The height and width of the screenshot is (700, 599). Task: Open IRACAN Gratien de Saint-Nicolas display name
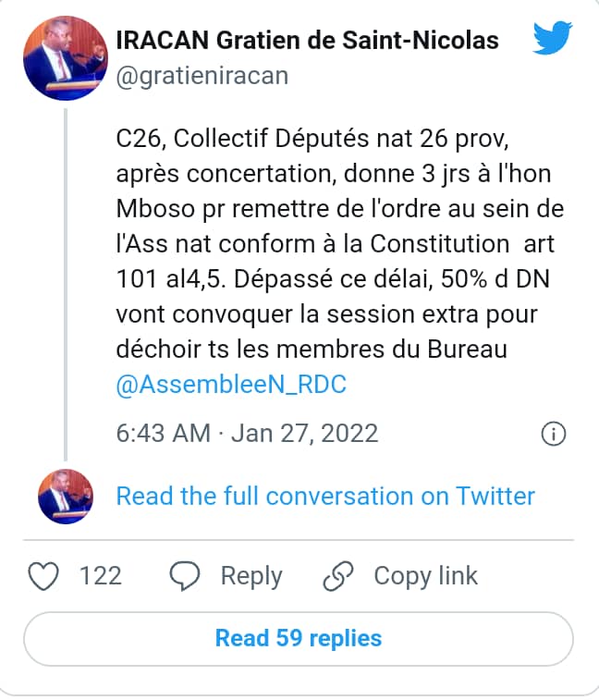coord(308,41)
